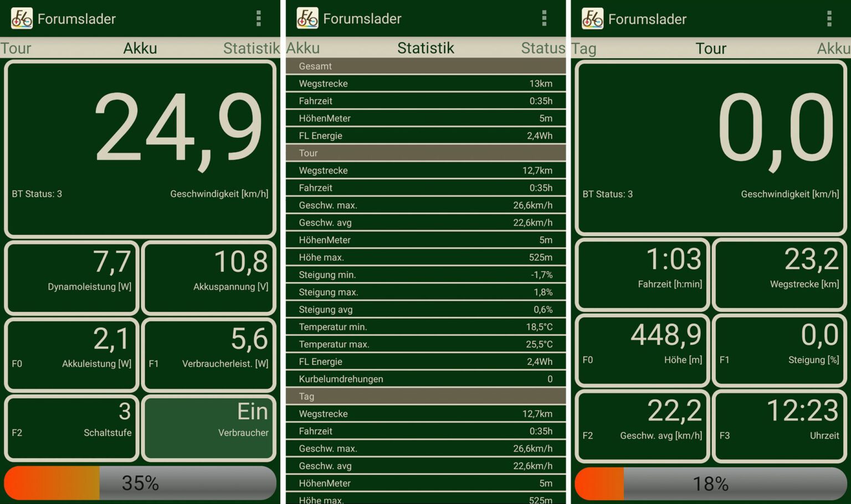Switch to Akku tab on right screen
Image resolution: width=851 pixels, height=504 pixels.
pyautogui.click(x=834, y=49)
